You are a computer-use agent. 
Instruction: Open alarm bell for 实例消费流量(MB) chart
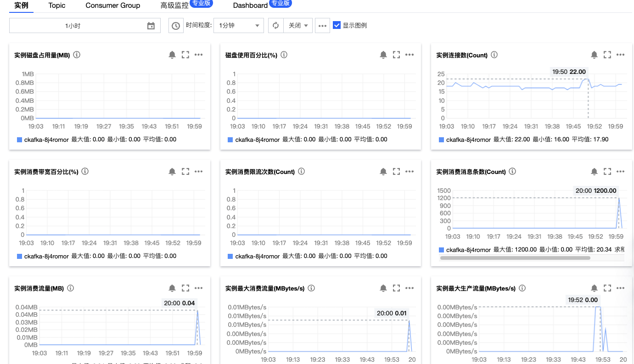[x=172, y=288]
